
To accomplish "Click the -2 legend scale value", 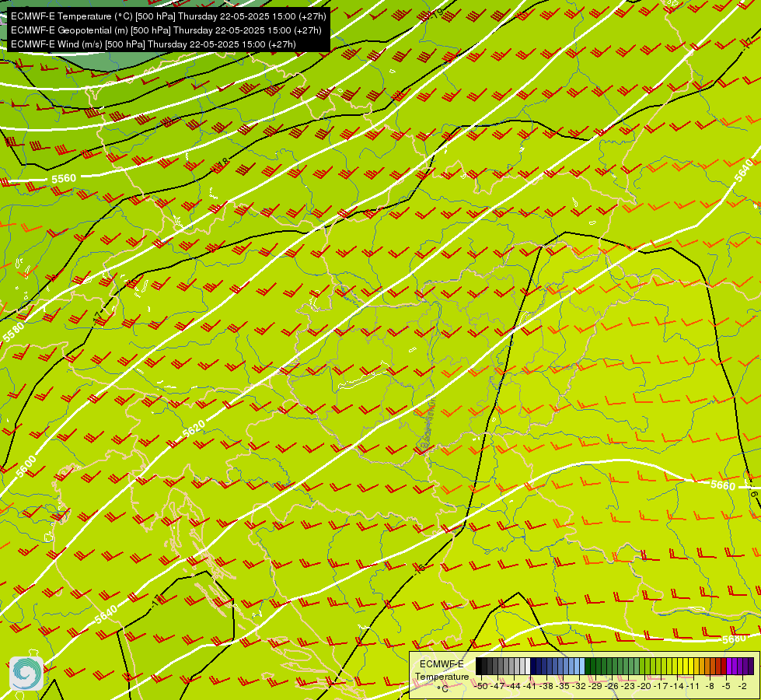I will [742, 687].
